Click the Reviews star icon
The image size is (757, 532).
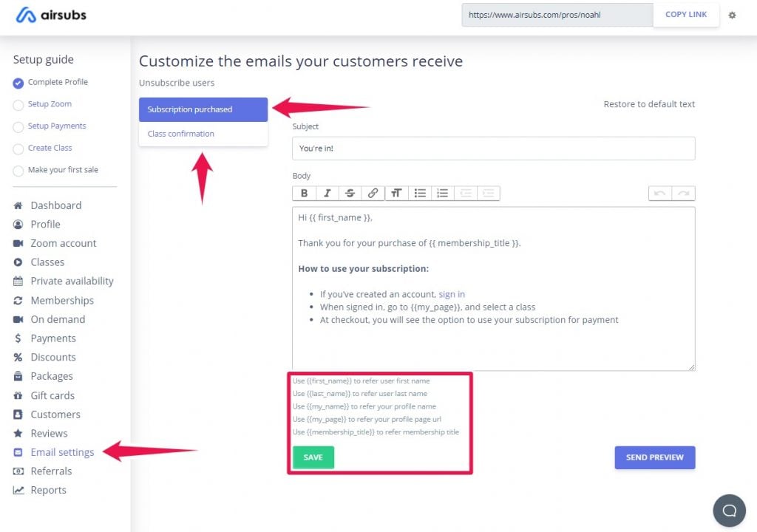[18, 433]
